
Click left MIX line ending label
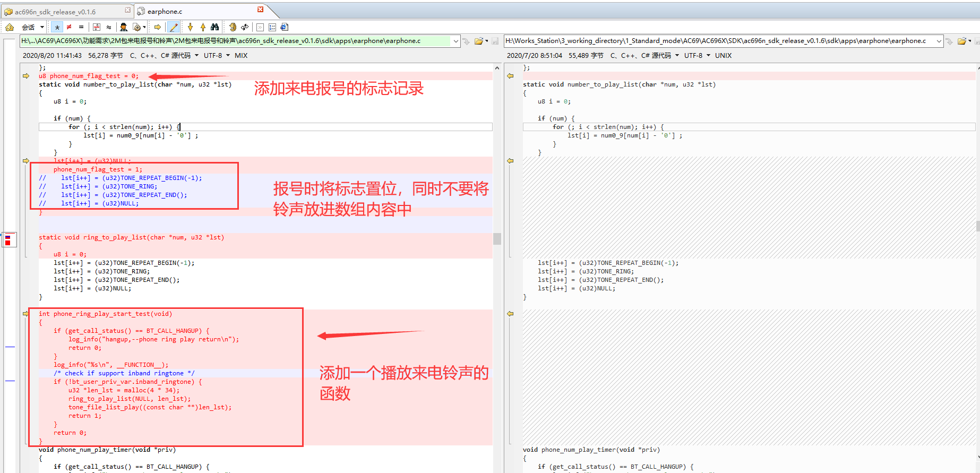point(241,56)
